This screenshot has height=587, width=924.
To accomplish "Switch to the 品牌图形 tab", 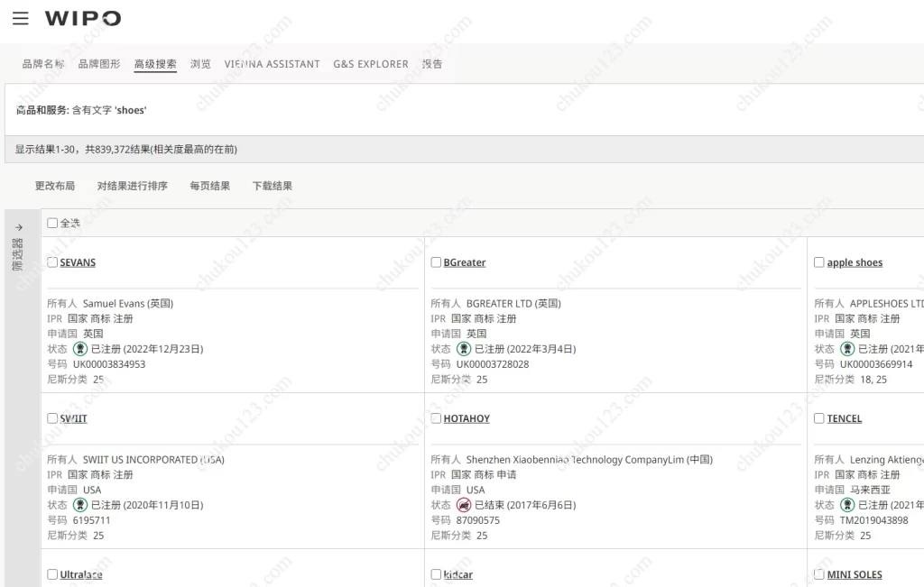I will pyautogui.click(x=99, y=64).
